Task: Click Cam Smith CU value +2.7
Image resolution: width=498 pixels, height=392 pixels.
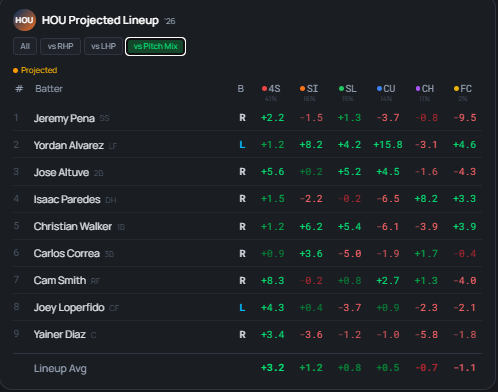Action: tap(388, 280)
